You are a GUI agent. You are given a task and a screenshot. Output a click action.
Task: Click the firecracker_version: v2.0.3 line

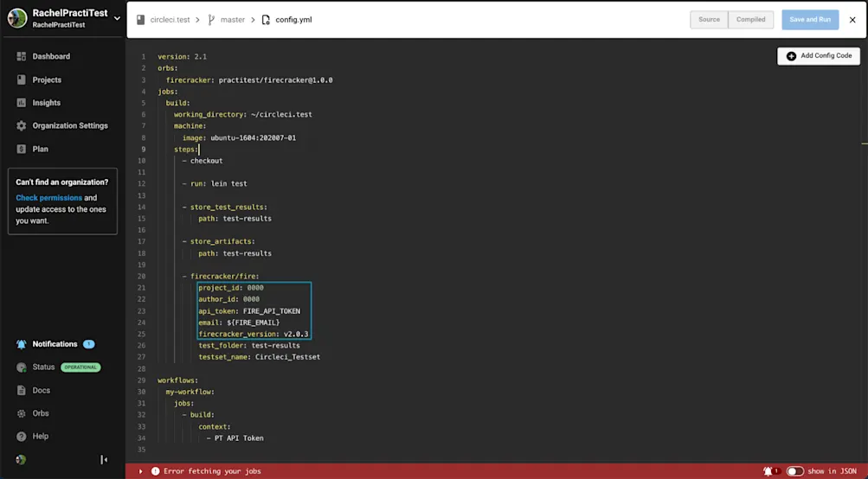(254, 334)
